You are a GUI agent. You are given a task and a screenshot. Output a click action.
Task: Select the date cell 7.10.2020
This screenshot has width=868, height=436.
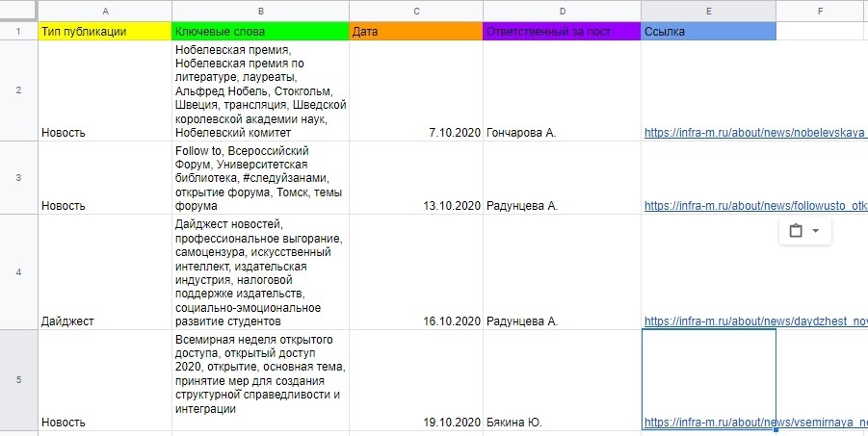click(416, 90)
